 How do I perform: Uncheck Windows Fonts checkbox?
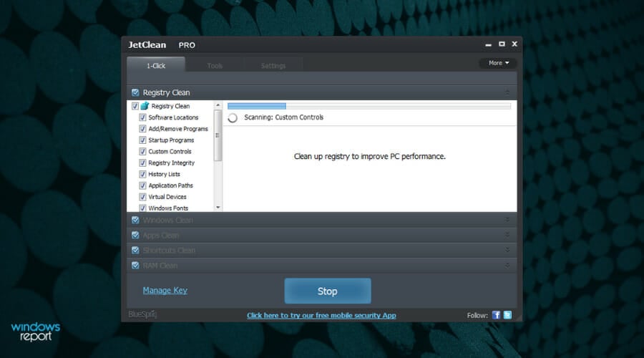point(142,208)
